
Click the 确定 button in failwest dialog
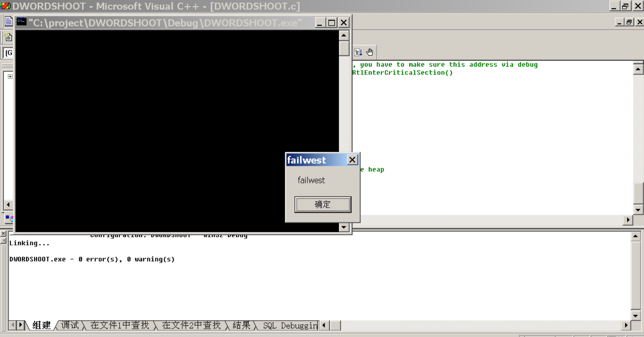tap(322, 204)
